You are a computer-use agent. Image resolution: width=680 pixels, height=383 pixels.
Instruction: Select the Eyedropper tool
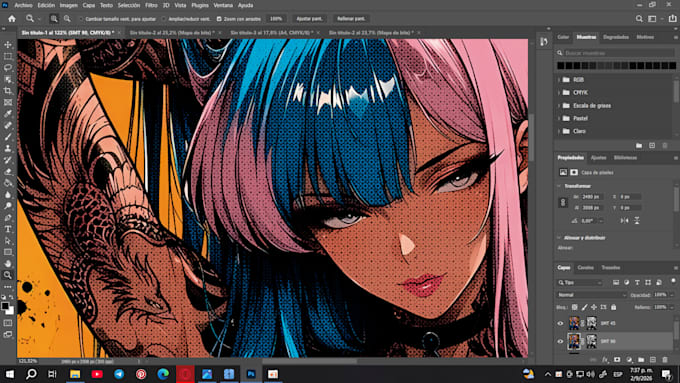coord(8,114)
